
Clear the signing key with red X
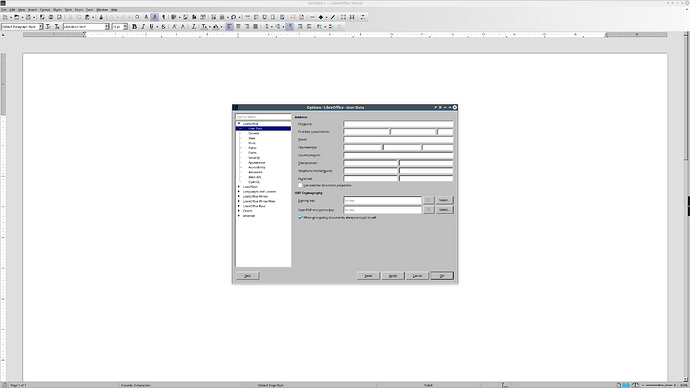[429, 200]
